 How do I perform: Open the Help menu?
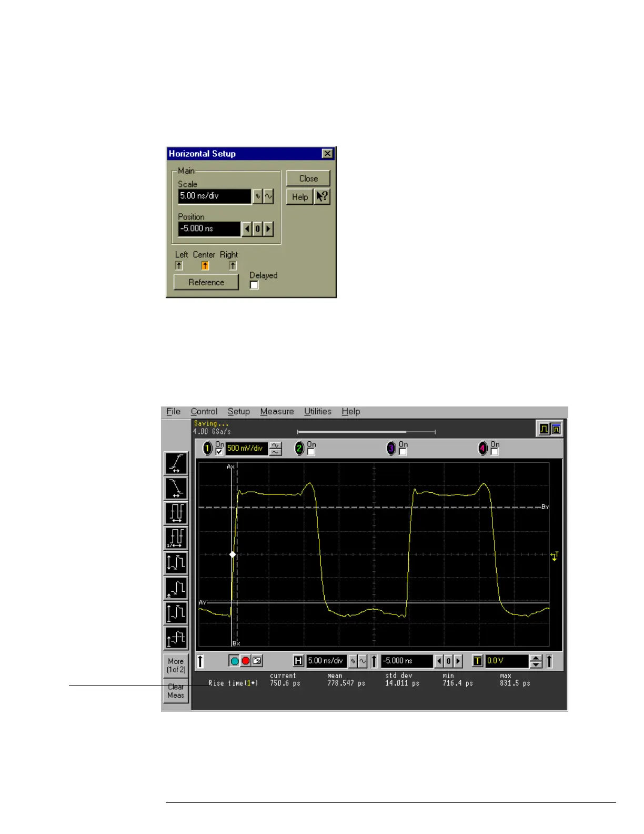(351, 412)
